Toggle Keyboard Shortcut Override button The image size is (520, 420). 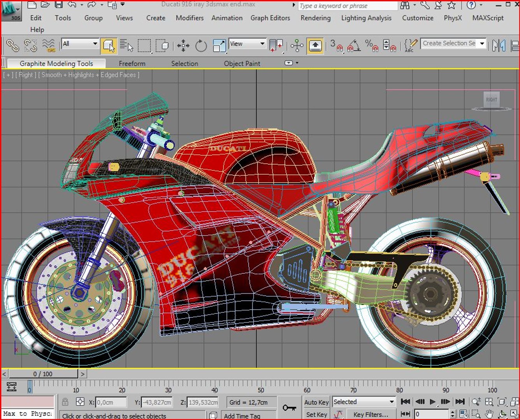click(x=315, y=46)
